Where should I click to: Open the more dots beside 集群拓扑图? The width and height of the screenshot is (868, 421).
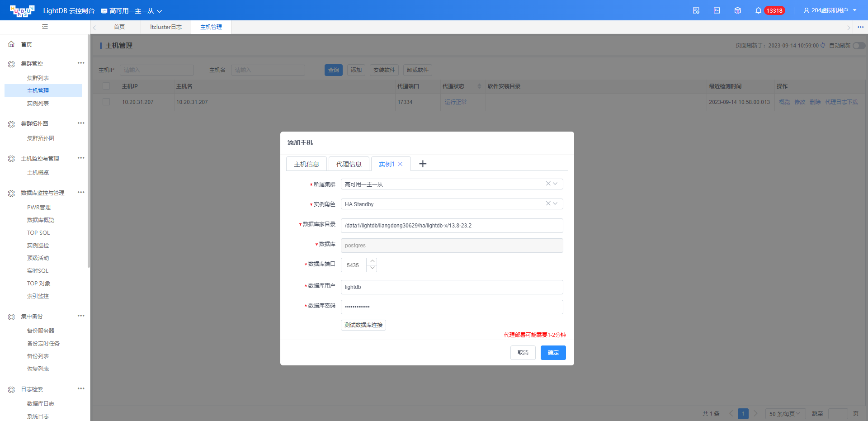[x=81, y=123]
